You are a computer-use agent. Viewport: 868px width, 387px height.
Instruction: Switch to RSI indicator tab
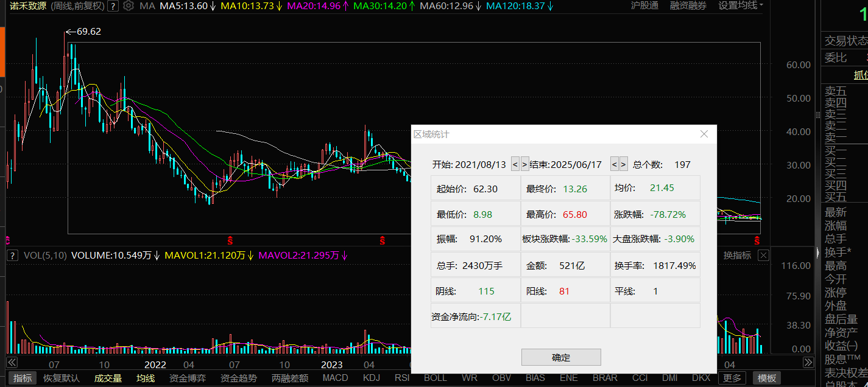[x=402, y=378]
